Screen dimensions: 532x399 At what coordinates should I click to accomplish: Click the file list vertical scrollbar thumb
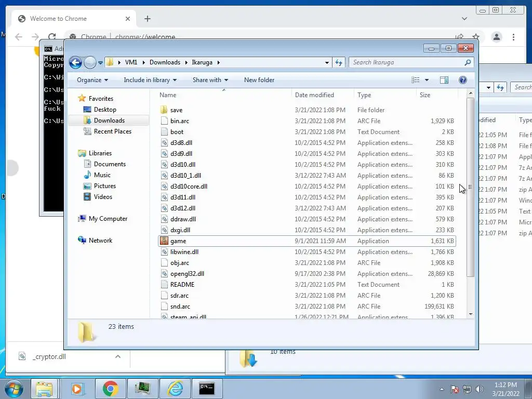(470, 187)
